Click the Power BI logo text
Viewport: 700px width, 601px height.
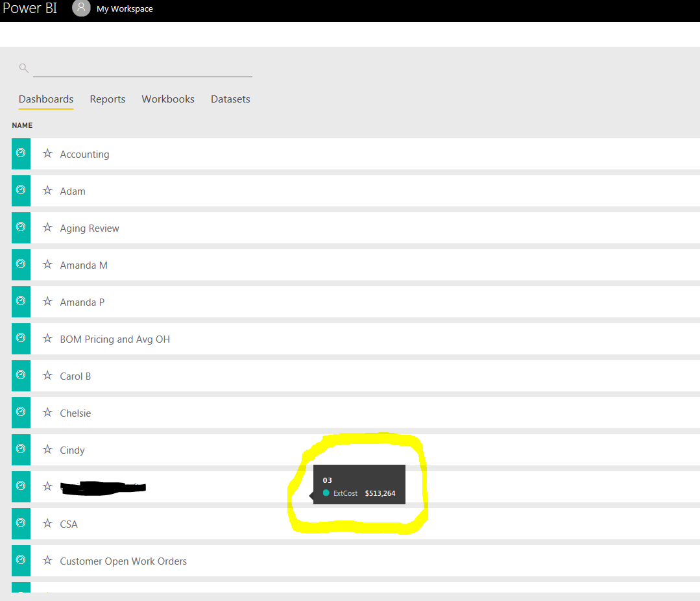(30, 8)
